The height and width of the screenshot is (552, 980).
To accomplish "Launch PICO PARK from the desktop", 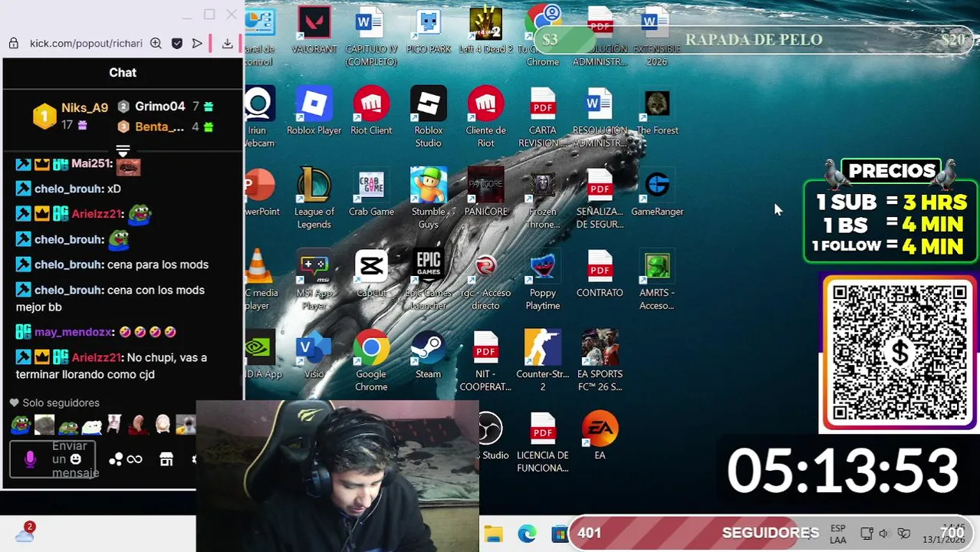I will [x=428, y=31].
